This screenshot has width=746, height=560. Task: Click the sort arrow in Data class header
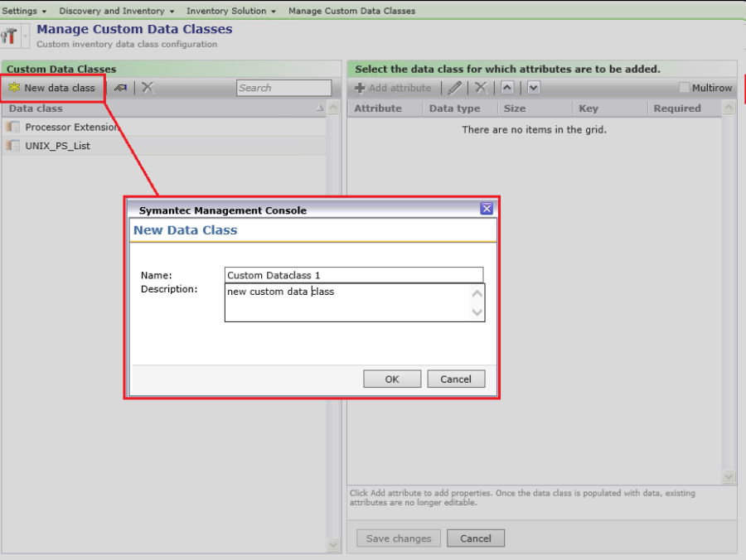coord(320,109)
